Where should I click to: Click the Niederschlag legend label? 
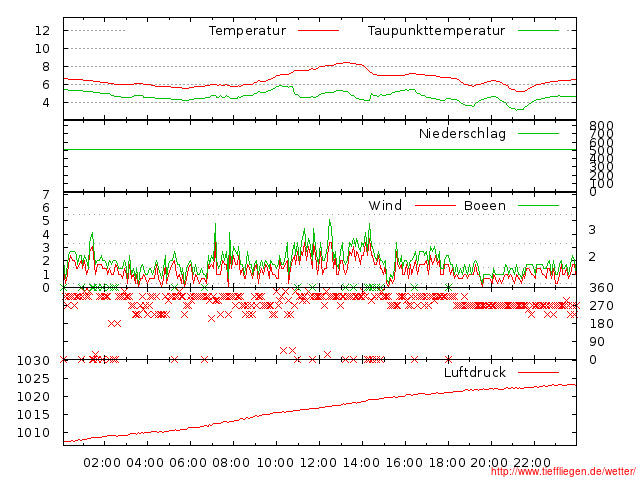click(462, 133)
